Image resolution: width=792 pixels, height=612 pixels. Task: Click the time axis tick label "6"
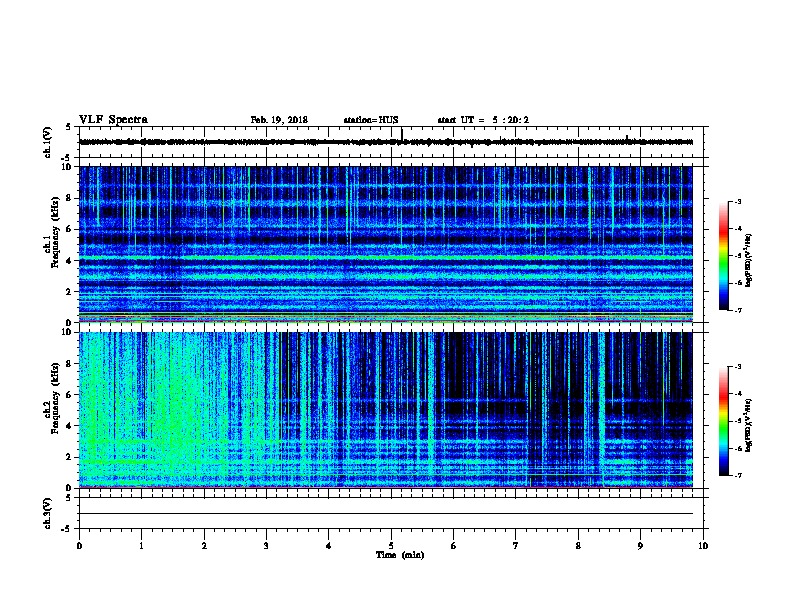click(x=454, y=546)
